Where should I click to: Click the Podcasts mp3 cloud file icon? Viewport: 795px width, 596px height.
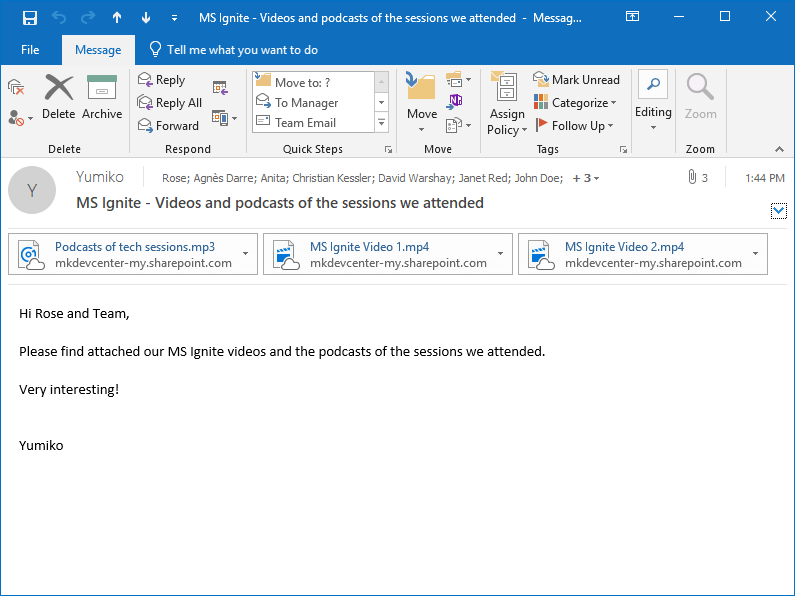(x=31, y=255)
